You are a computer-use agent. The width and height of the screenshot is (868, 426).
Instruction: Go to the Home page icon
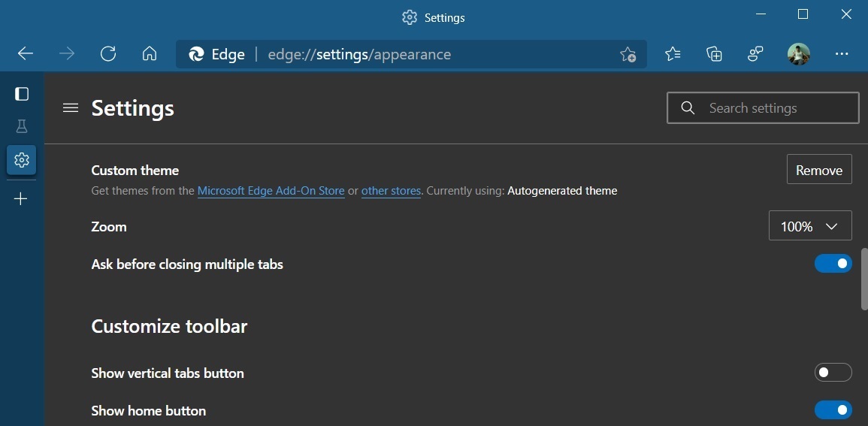pos(150,54)
